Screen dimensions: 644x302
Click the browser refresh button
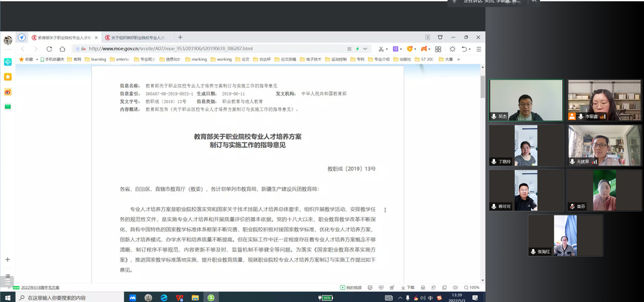[x=49, y=48]
